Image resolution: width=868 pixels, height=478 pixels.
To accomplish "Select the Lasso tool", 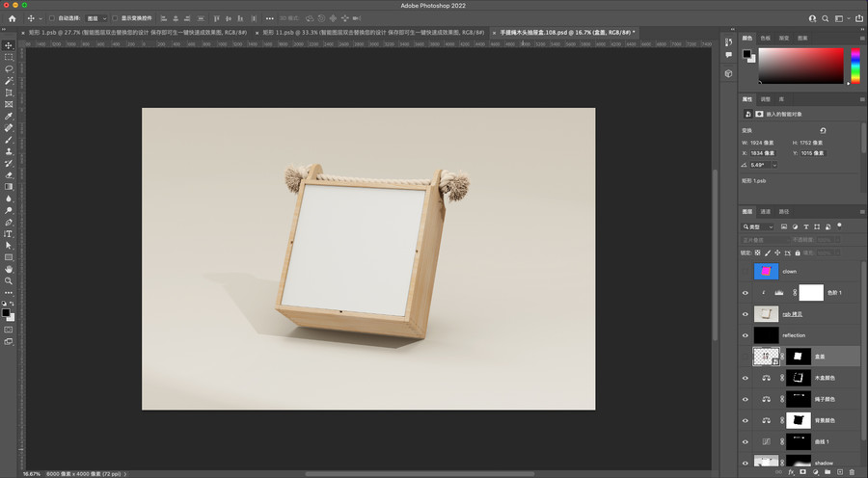I will coord(9,69).
